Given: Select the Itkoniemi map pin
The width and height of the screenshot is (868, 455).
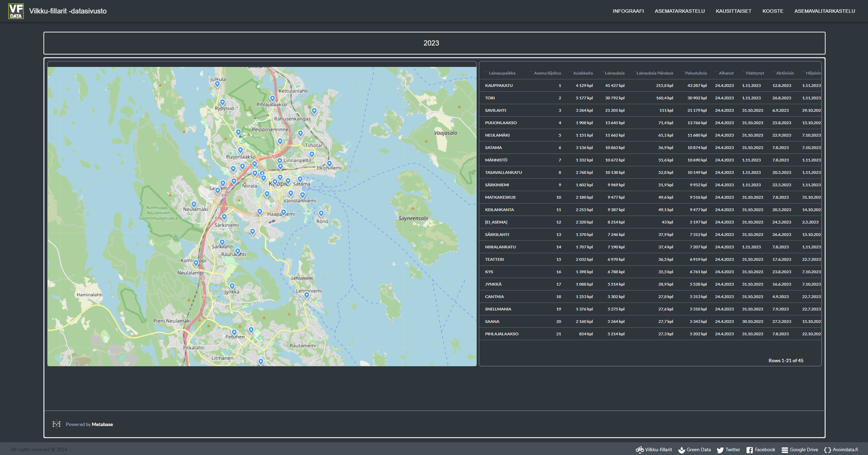Looking at the screenshot, I should coord(329,164).
